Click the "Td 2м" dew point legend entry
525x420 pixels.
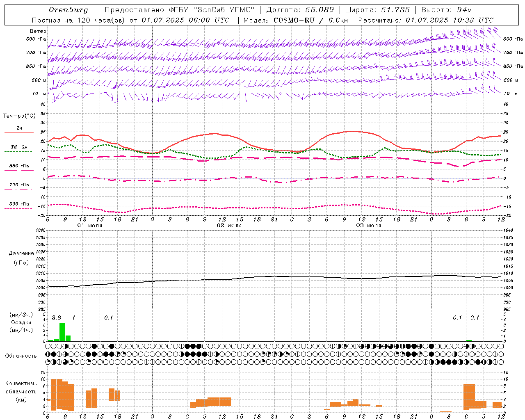coord(19,147)
